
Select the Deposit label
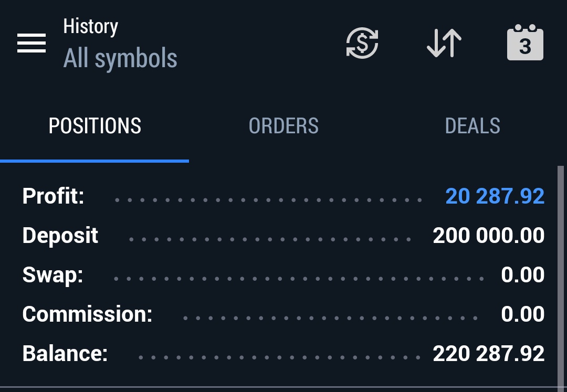(60, 236)
